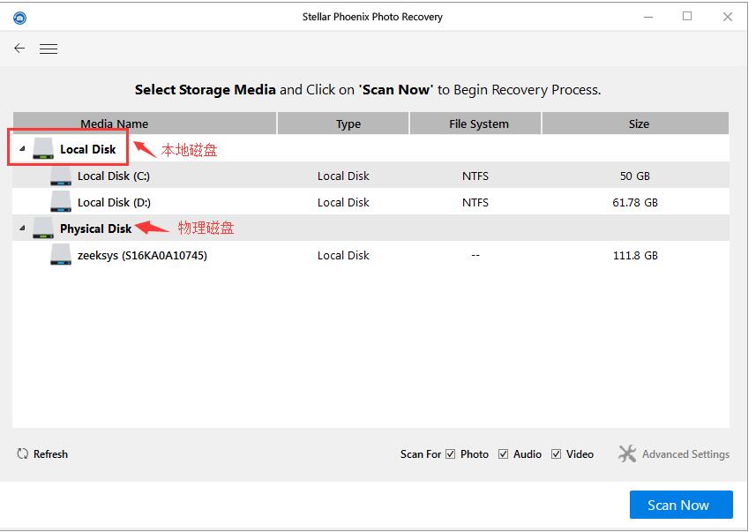The height and width of the screenshot is (532, 756).
Task: Click the back arrow icon
Action: pyautogui.click(x=19, y=49)
